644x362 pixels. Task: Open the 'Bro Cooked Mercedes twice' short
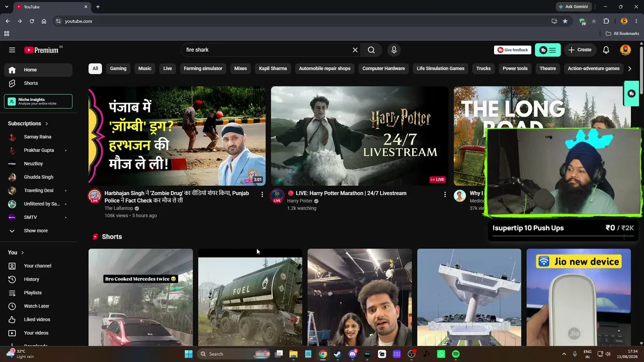[x=140, y=297]
